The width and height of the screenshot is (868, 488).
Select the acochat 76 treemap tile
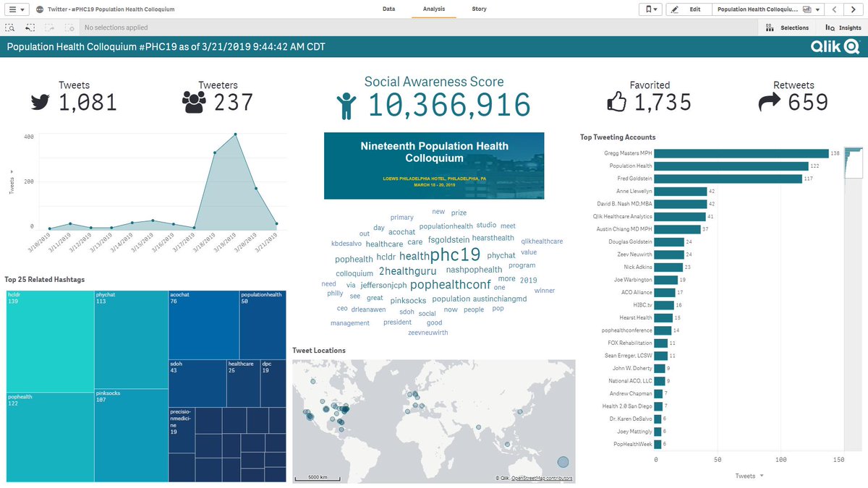pos(203,325)
